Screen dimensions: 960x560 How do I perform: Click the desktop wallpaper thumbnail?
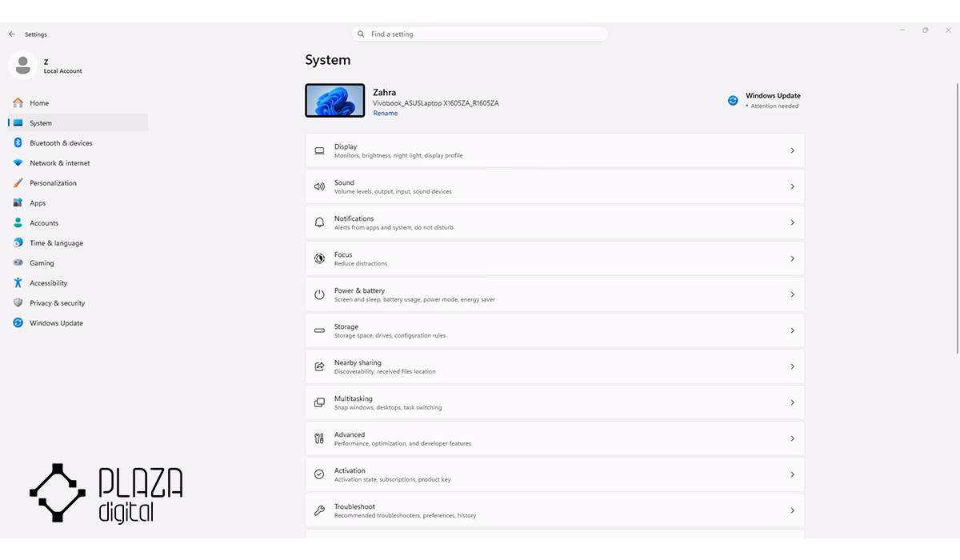coord(335,101)
